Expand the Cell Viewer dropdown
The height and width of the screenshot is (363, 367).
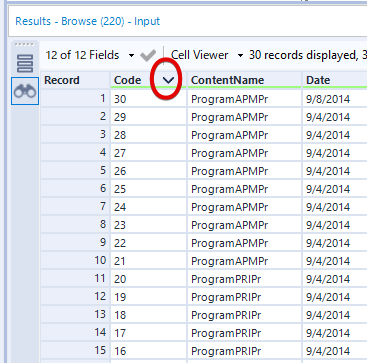[240, 55]
